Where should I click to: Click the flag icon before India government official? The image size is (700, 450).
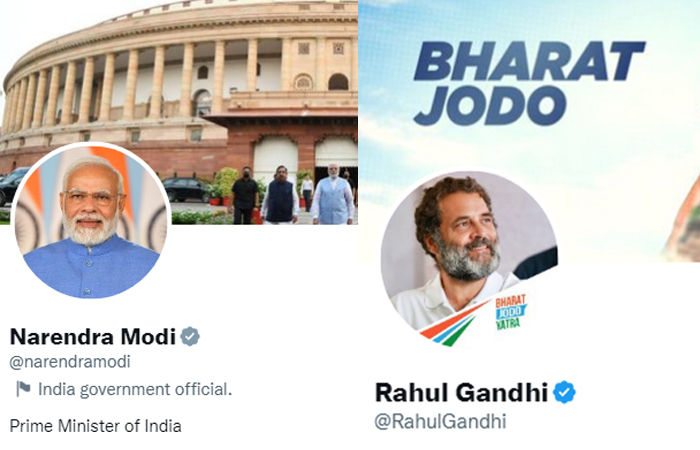point(23,389)
